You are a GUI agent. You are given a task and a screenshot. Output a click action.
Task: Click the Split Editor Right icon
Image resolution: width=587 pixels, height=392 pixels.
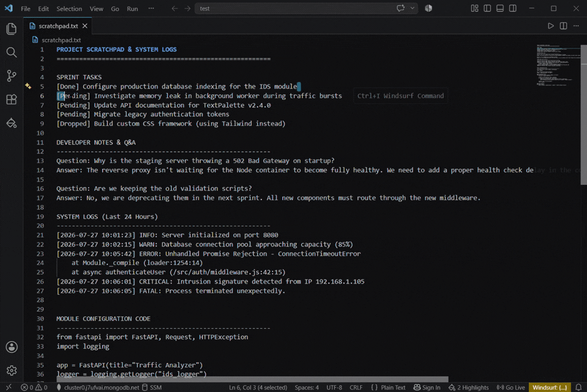563,26
